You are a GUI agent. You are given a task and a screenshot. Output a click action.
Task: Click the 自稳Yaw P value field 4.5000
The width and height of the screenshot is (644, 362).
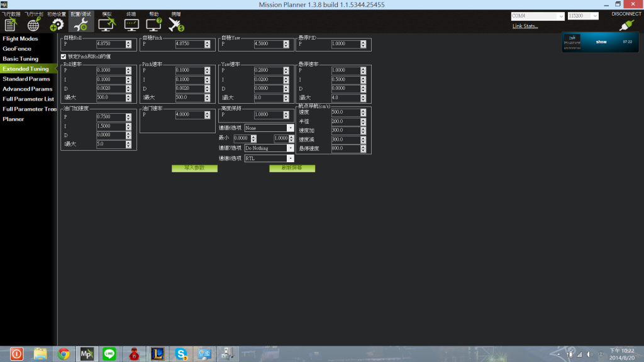coord(269,44)
